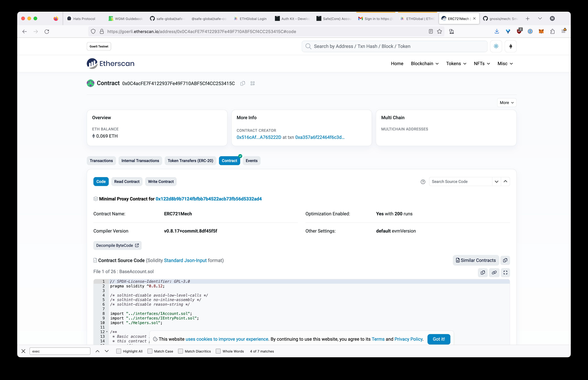The image size is (588, 380).
Task: Click Firefox reload page button
Action: tap(47, 32)
